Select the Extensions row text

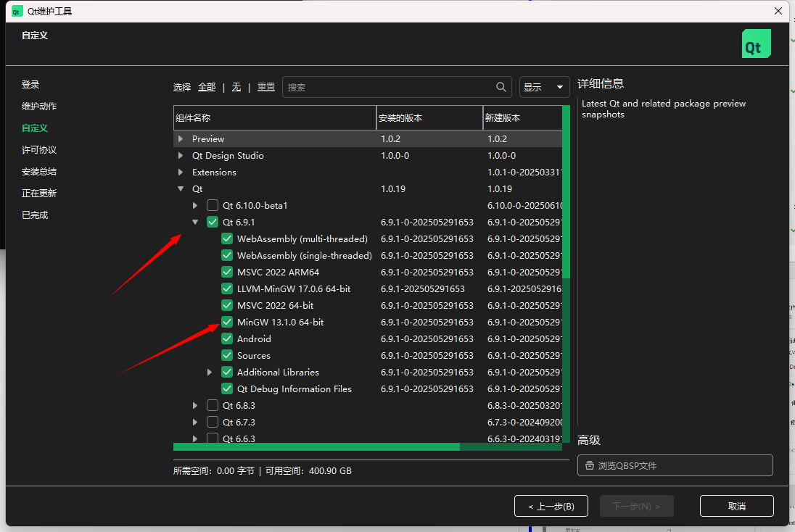pos(214,173)
